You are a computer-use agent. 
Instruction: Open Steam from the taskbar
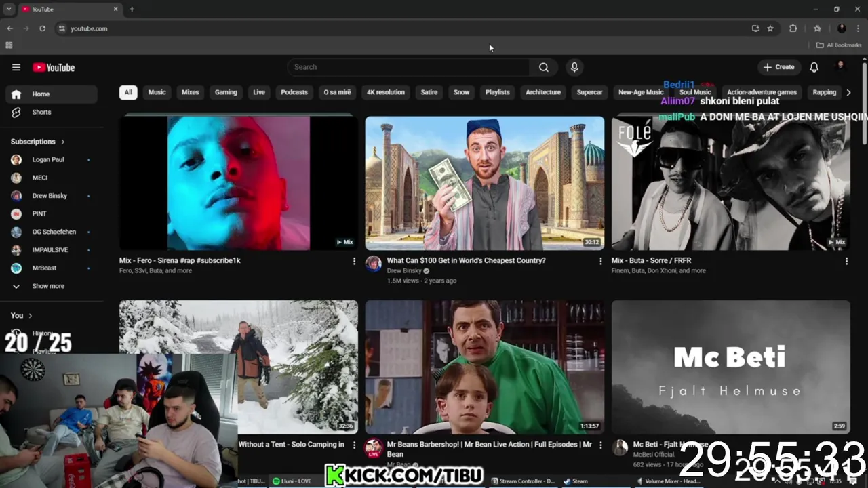[x=576, y=481]
